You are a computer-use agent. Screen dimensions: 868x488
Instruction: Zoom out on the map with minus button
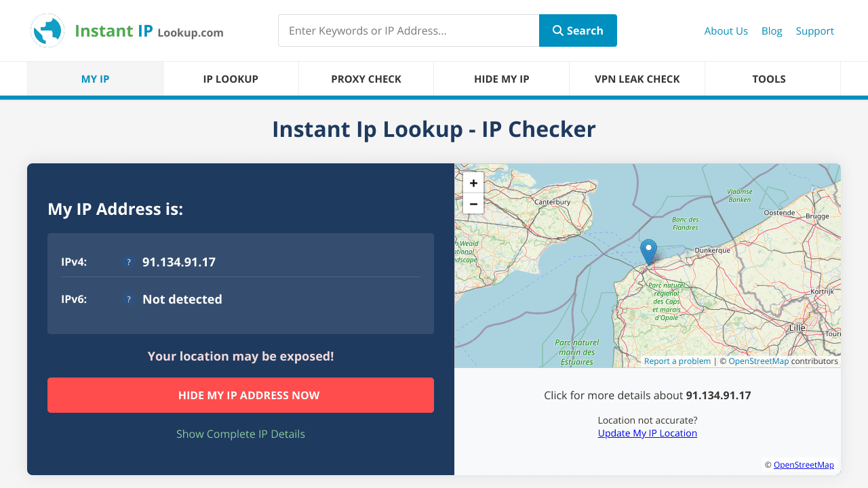pos(473,203)
